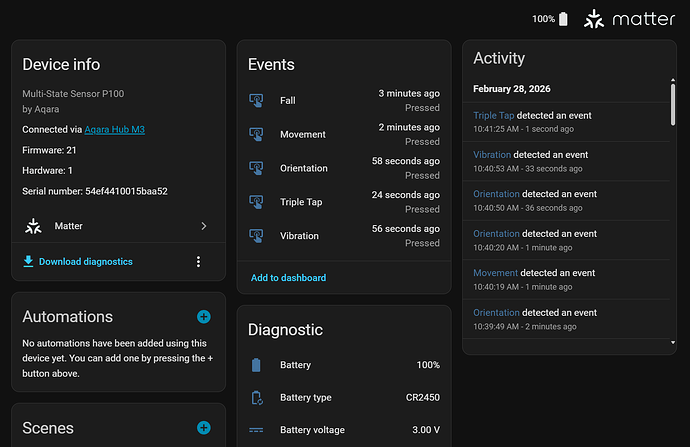This screenshot has width=690, height=447.
Task: Open Movement link in Activity log
Action: (x=495, y=273)
